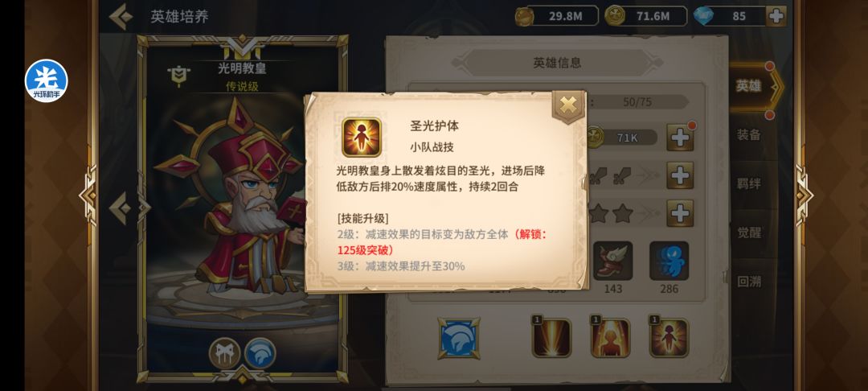Toggle the blue helmet icon under the portrait
Image resolution: width=868 pixels, height=391 pixels.
pyautogui.click(x=260, y=353)
